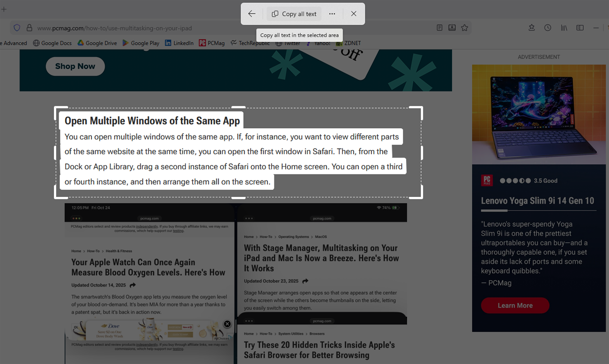
Task: Close the Dove ad overlay
Action: pos(227,324)
